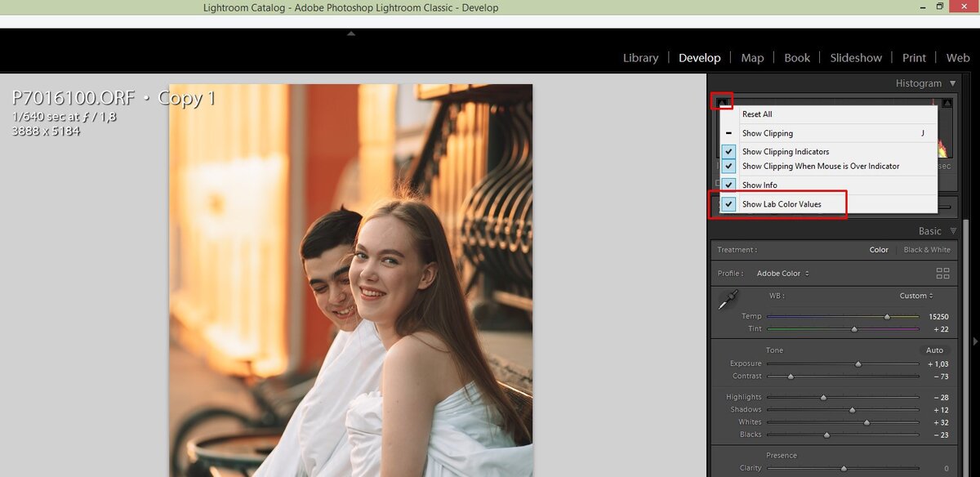Click the Shadows value + 12
Screen dimensions: 980x477
(x=941, y=410)
